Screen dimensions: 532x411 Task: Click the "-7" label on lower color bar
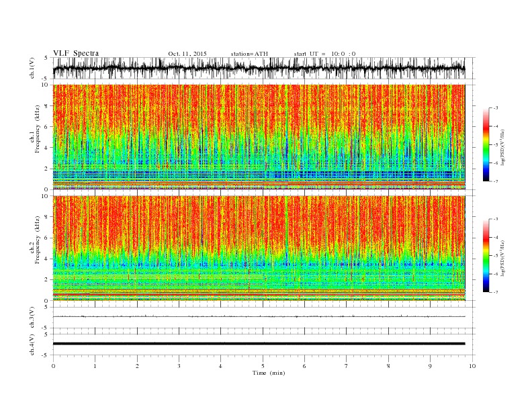coord(495,292)
